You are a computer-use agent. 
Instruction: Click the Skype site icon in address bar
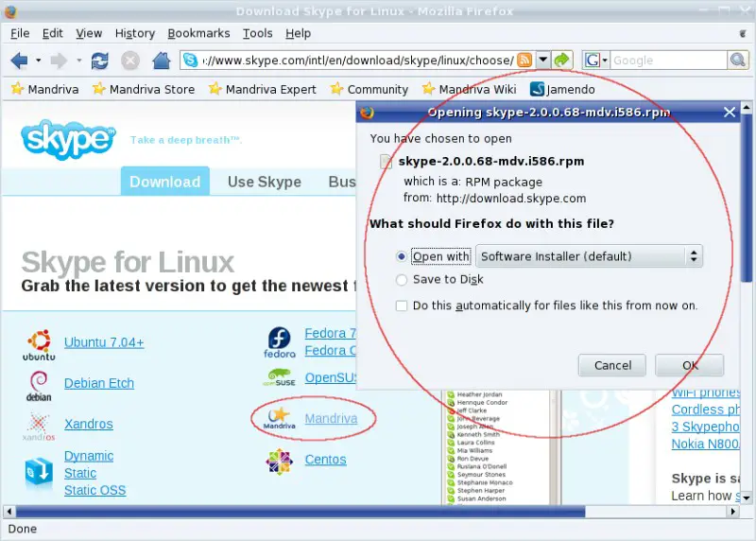[191, 61]
